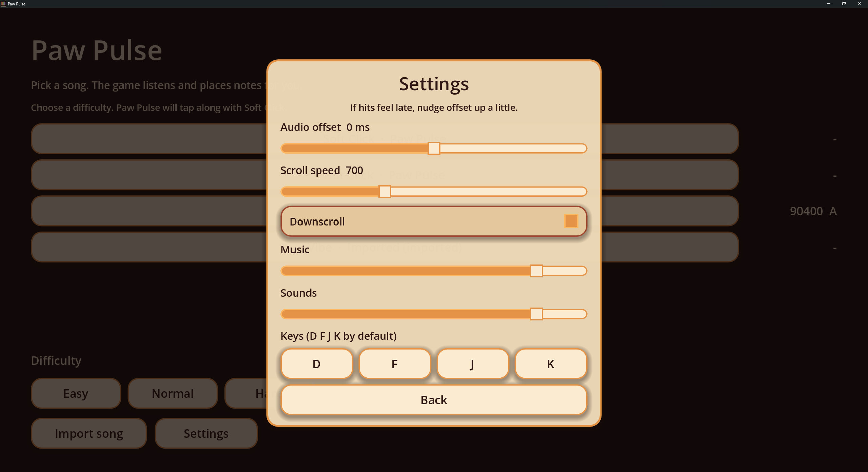Select Easy difficulty
The height and width of the screenshot is (472, 868).
click(76, 393)
